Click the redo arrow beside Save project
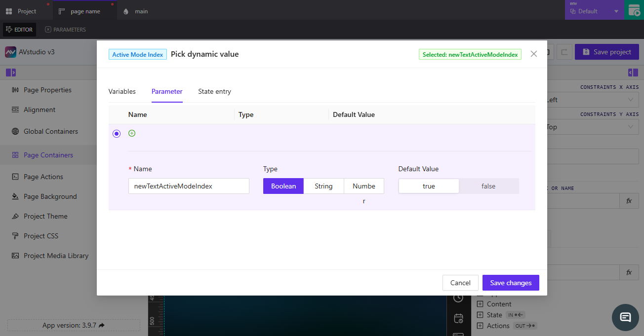This screenshot has height=336, width=644. tap(564, 52)
